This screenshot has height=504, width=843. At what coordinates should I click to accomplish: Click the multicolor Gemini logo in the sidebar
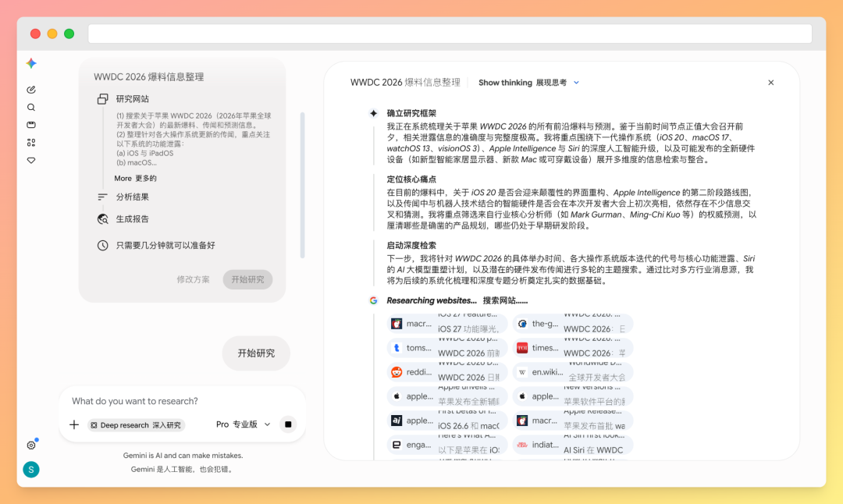click(x=31, y=63)
